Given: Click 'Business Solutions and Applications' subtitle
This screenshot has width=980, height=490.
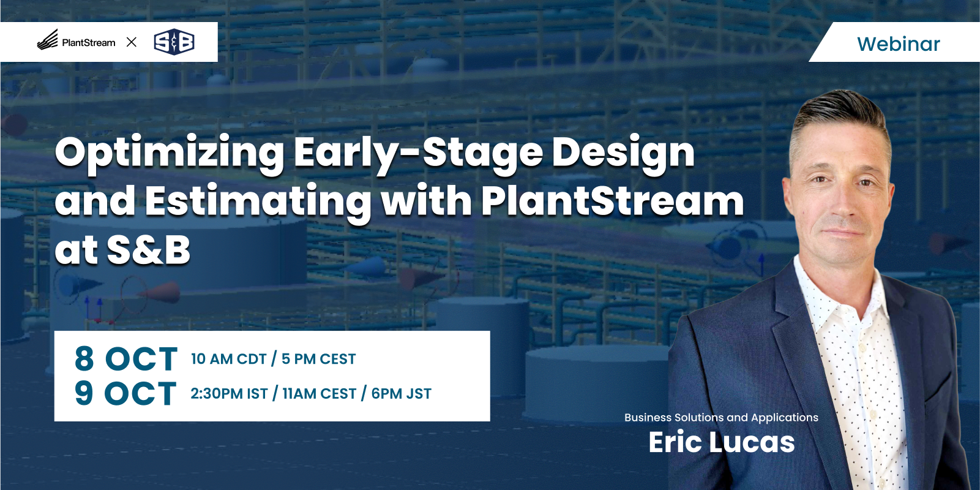Looking at the screenshot, I should [x=721, y=418].
